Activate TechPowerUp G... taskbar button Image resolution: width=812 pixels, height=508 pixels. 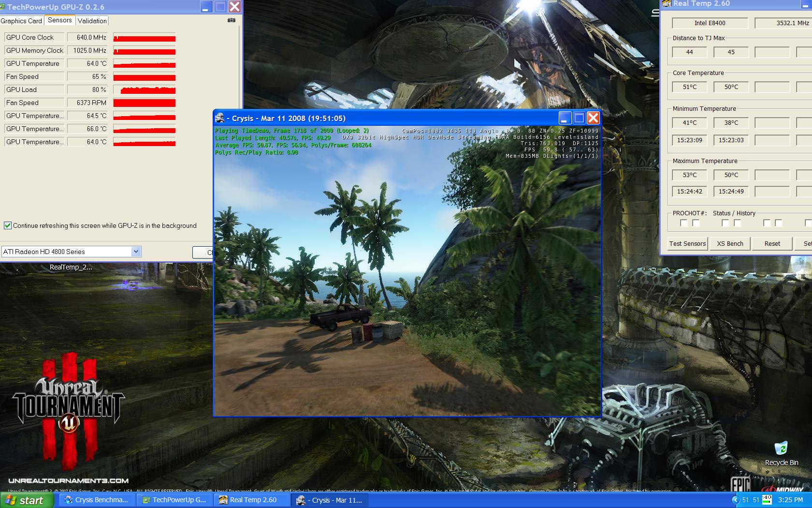(x=174, y=500)
